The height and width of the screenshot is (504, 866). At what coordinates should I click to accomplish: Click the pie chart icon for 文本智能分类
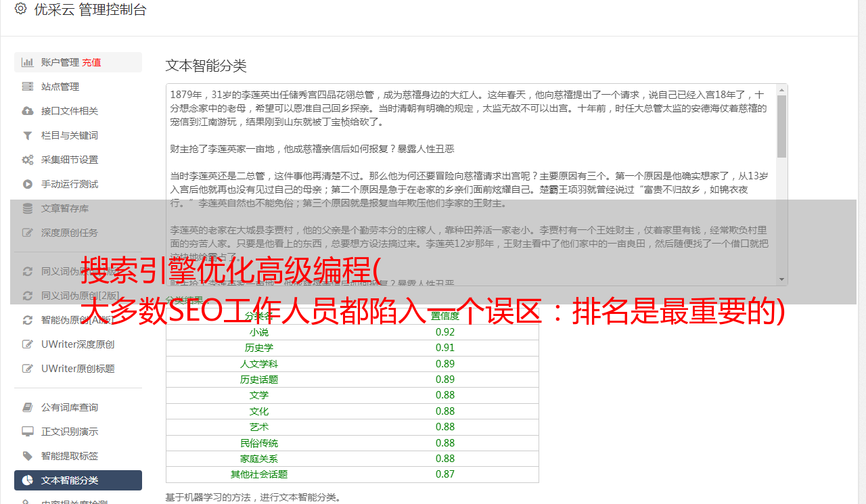(x=28, y=480)
